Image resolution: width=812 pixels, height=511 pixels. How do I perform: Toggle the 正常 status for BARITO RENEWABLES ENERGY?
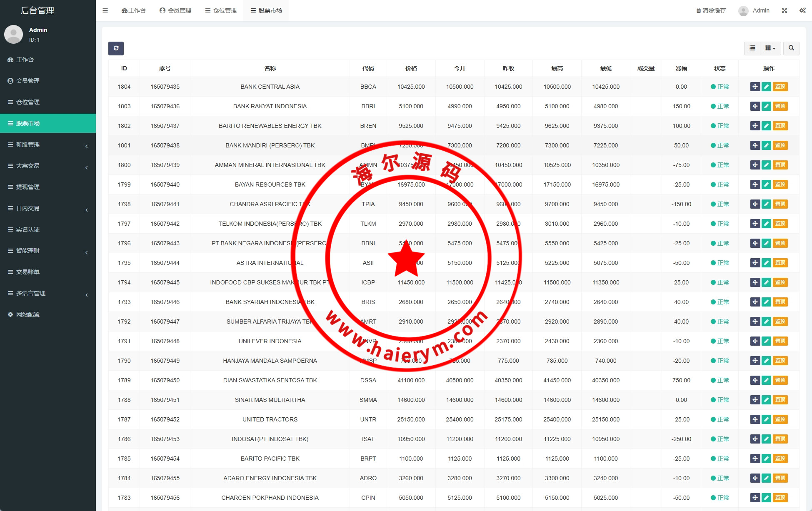(720, 126)
